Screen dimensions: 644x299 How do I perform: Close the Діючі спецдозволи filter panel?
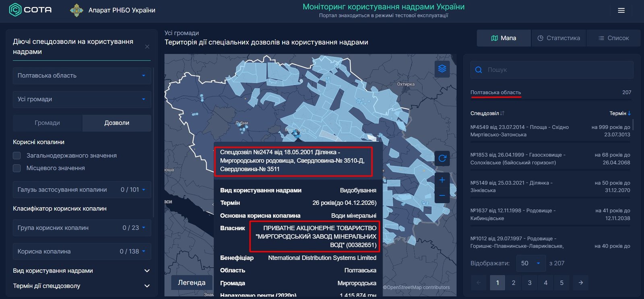pos(147,47)
